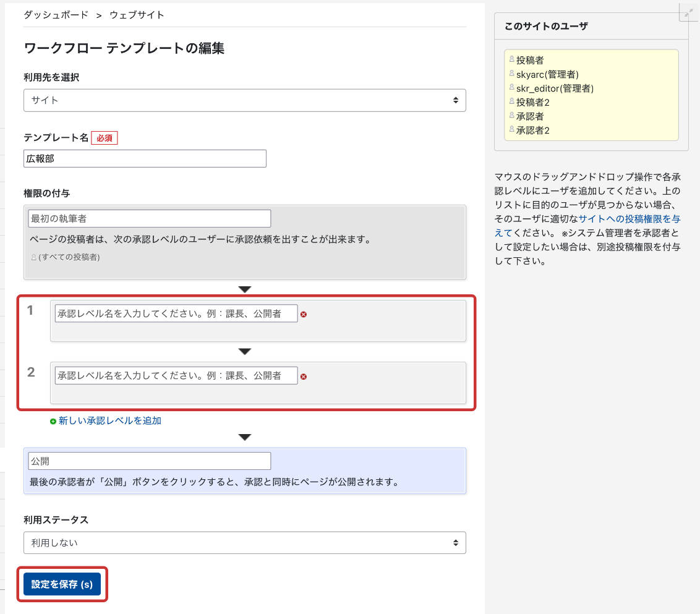Focus the approval level 1 name field
700x614 pixels.
(176, 313)
